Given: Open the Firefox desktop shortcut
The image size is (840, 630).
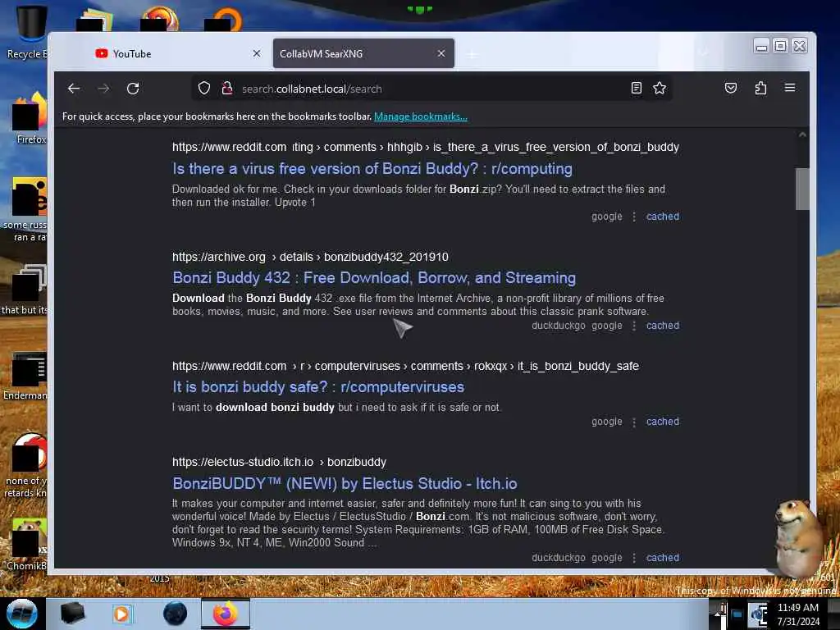Looking at the screenshot, I should pos(30,118).
